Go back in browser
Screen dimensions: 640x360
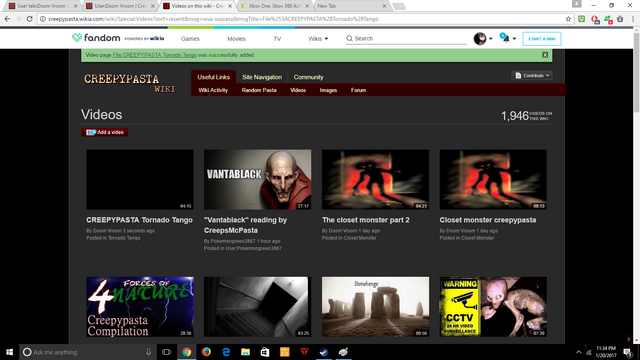point(7,19)
